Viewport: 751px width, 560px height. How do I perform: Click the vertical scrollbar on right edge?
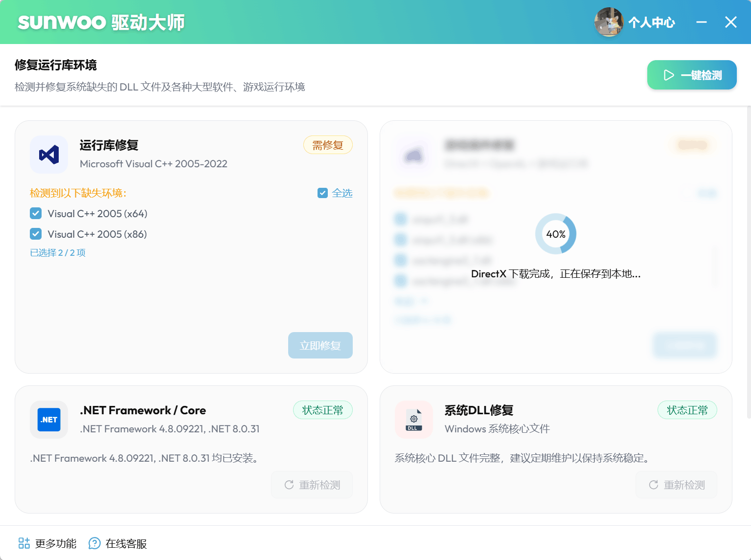point(749,262)
